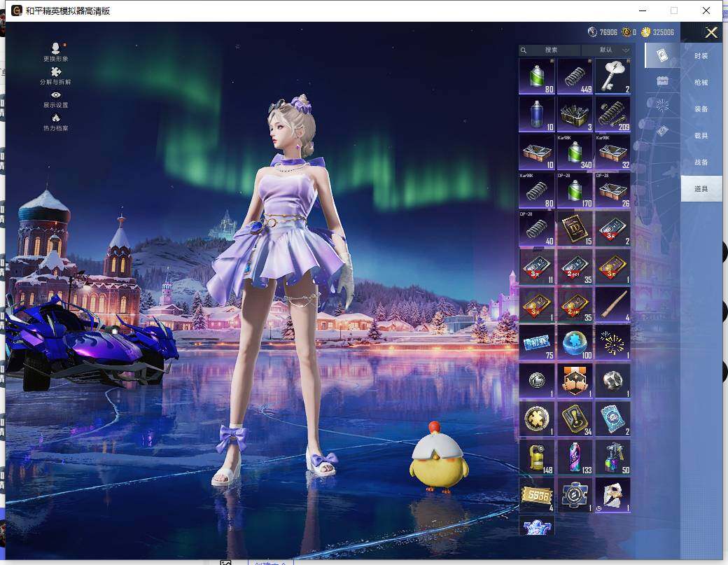Screen dimensions: 728x565
Task: Select the blue stamp ticket count 2
Action: [613, 419]
